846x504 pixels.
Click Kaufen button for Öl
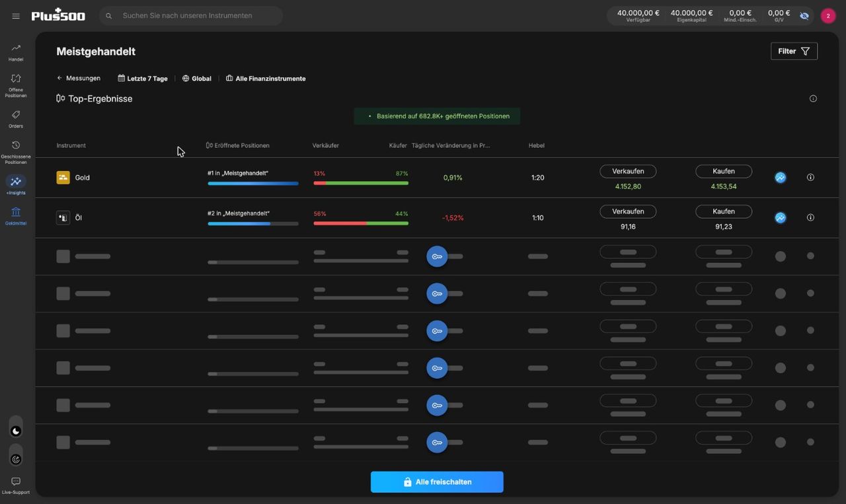pyautogui.click(x=724, y=211)
